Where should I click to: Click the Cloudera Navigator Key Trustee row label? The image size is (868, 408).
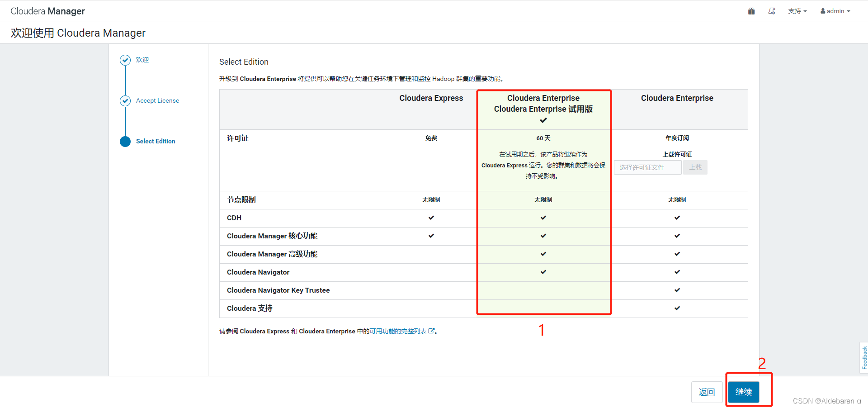pyautogui.click(x=278, y=290)
